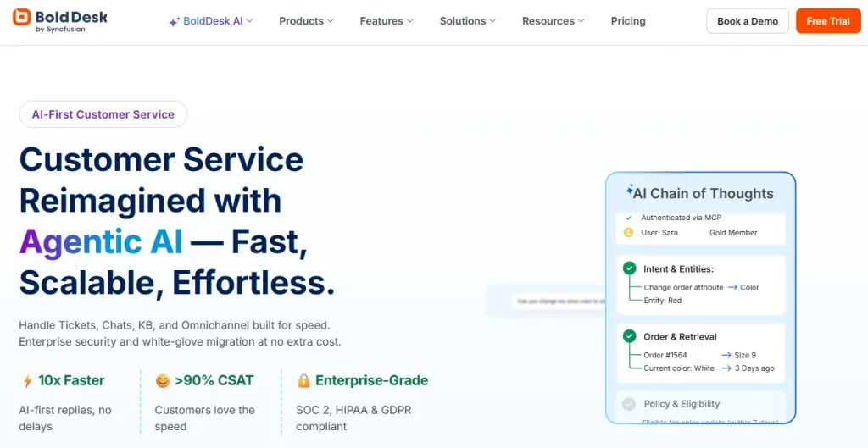Screen dimensions: 868x448
Task: Expand the Features dropdown menu
Action: [x=387, y=21]
